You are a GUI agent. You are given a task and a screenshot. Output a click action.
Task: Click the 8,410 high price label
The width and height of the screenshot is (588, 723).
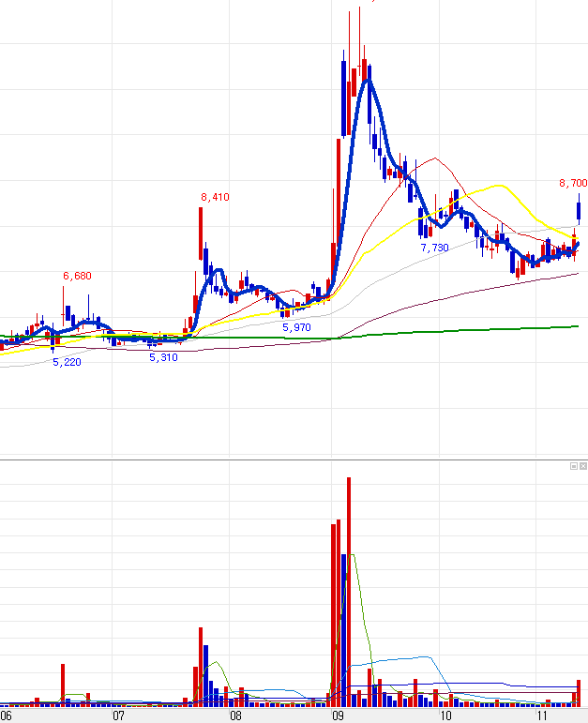[x=215, y=197]
